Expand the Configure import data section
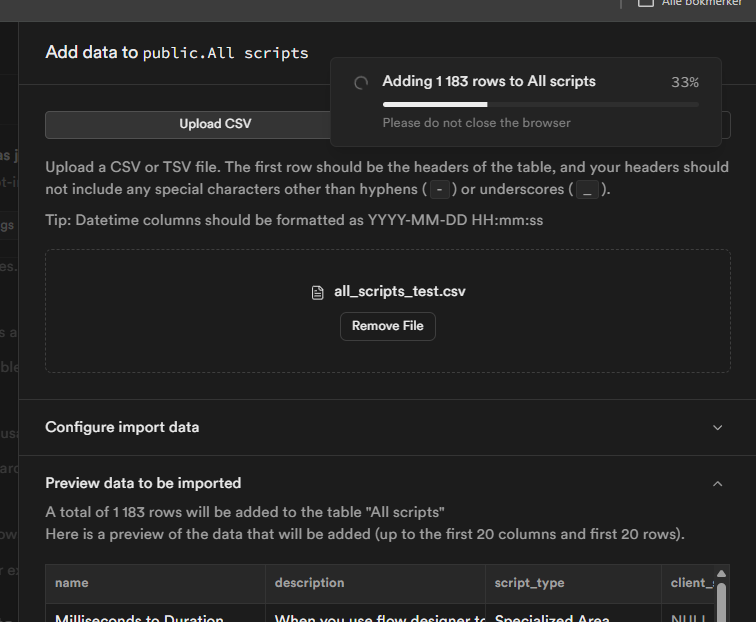The image size is (756, 622). 716,427
